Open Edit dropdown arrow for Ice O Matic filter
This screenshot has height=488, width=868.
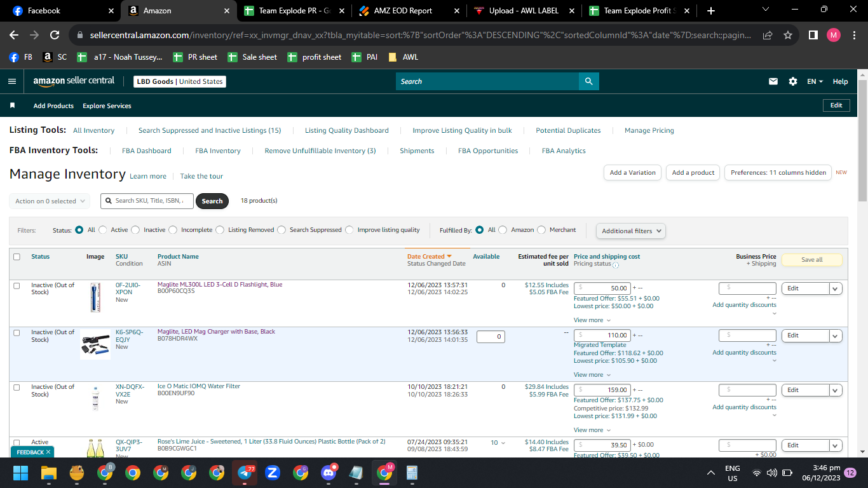coord(836,390)
